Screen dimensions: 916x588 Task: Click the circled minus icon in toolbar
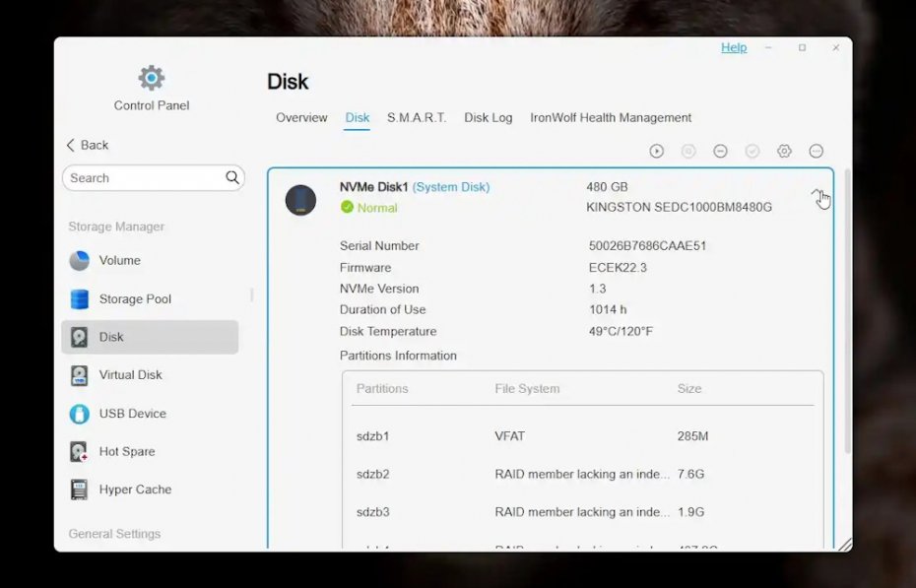tap(720, 152)
